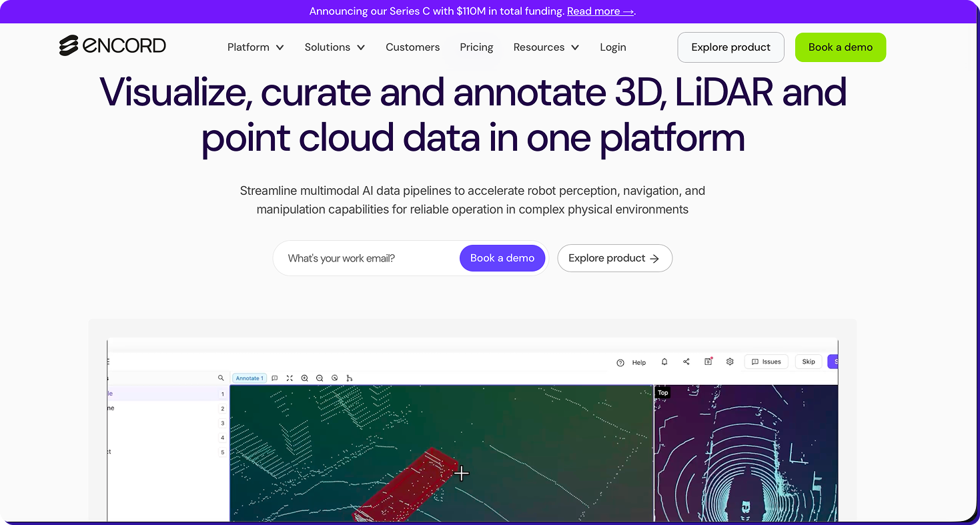Click the top-down LiDAR view panel
Image resolution: width=980 pixels, height=525 pixels.
(746, 454)
